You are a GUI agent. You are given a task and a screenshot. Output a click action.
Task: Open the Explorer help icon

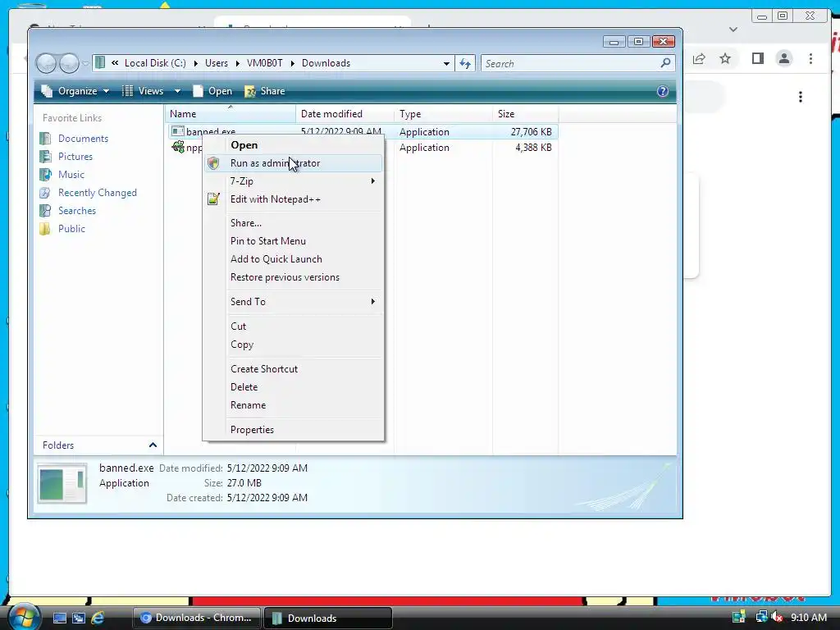[663, 91]
